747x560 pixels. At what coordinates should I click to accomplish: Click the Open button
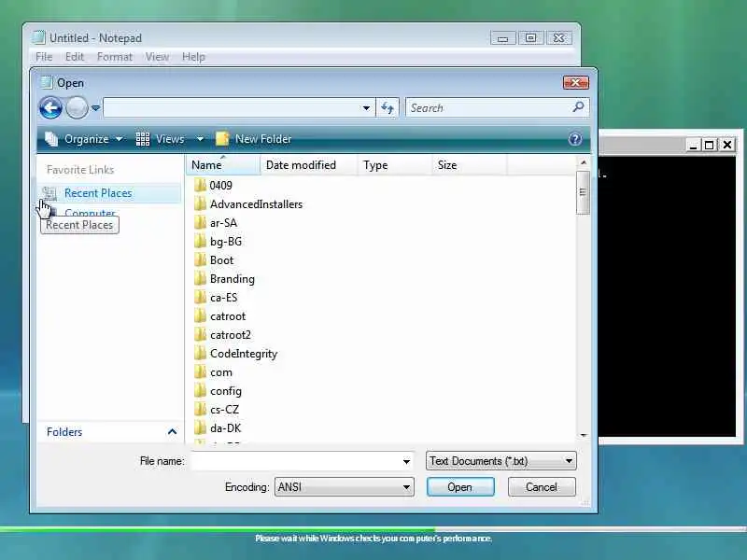coord(460,487)
